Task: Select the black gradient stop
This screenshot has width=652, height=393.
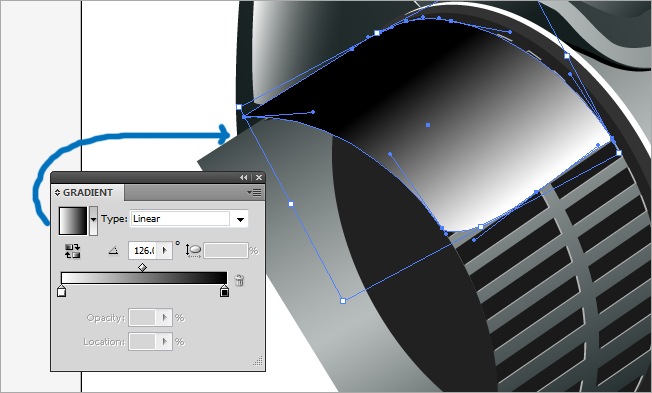Action: (x=224, y=291)
